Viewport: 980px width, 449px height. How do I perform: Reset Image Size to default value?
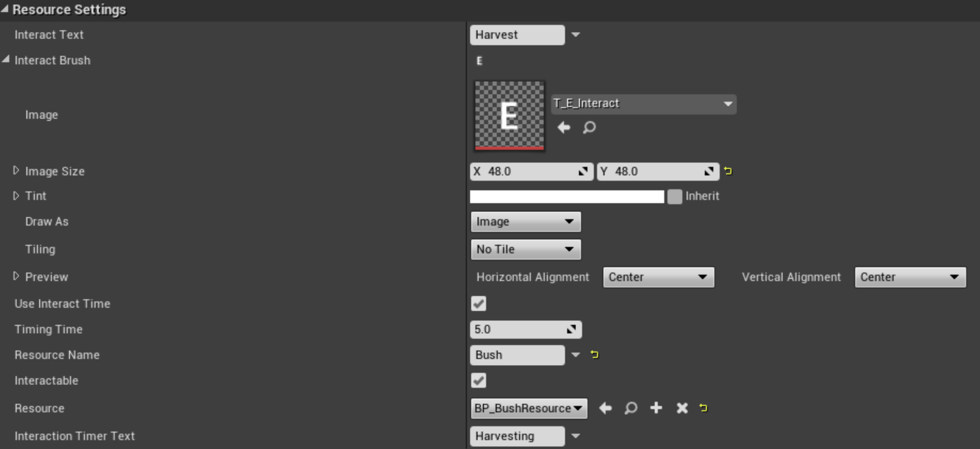[728, 171]
